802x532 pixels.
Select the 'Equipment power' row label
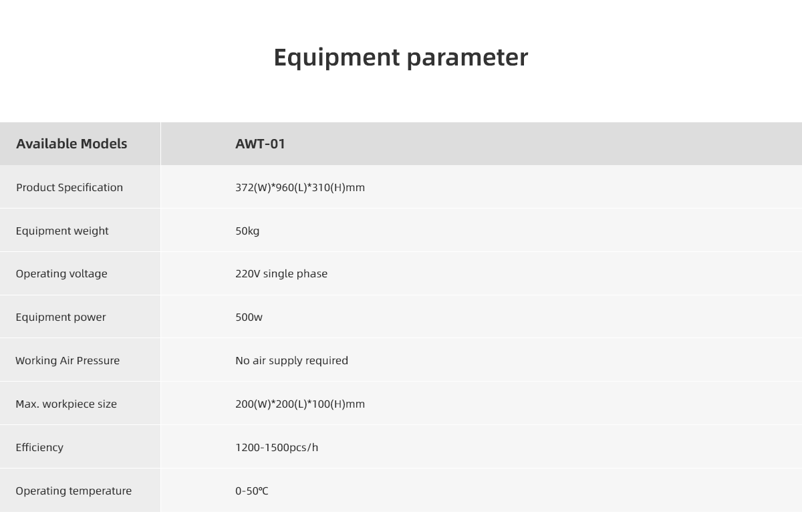(x=61, y=317)
